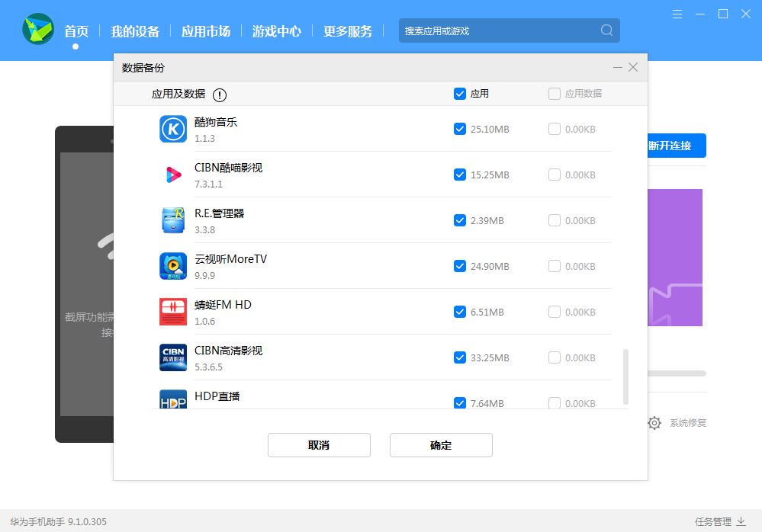Viewport: 762px width, 532px height.
Task: Click the 蜻蜓FM HD app icon
Action: coord(173,312)
